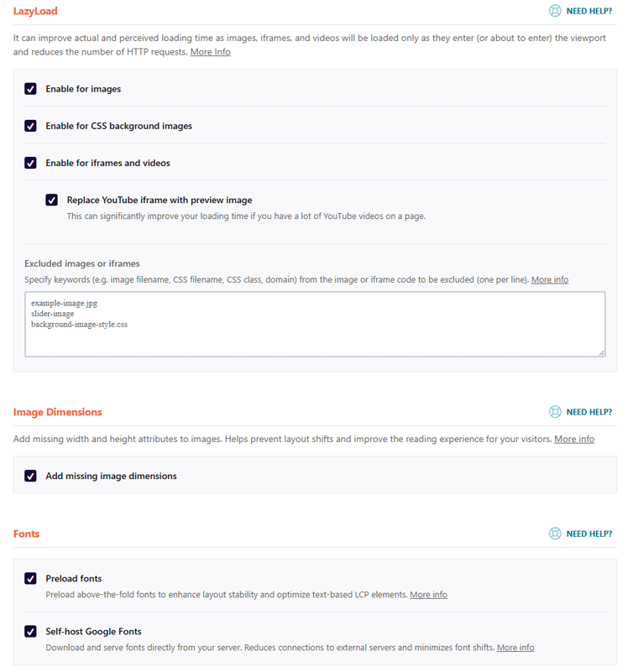633x672 pixels.
Task: Click the textarea resize handle corner
Action: click(602, 352)
